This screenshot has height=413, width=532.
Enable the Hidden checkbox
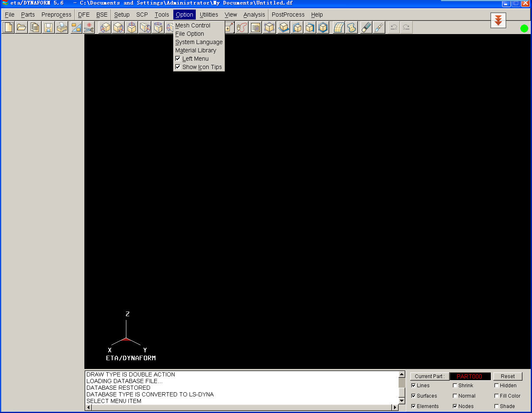pyautogui.click(x=497, y=386)
